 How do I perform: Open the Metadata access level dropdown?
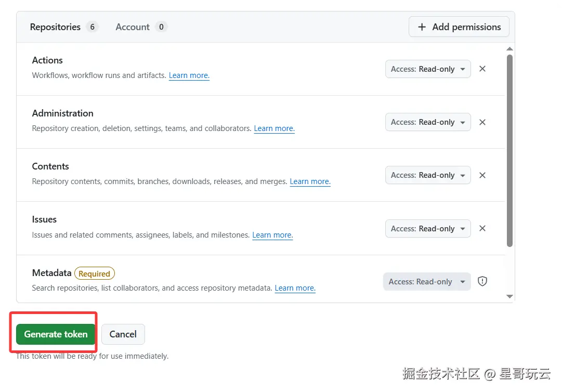pyautogui.click(x=427, y=282)
